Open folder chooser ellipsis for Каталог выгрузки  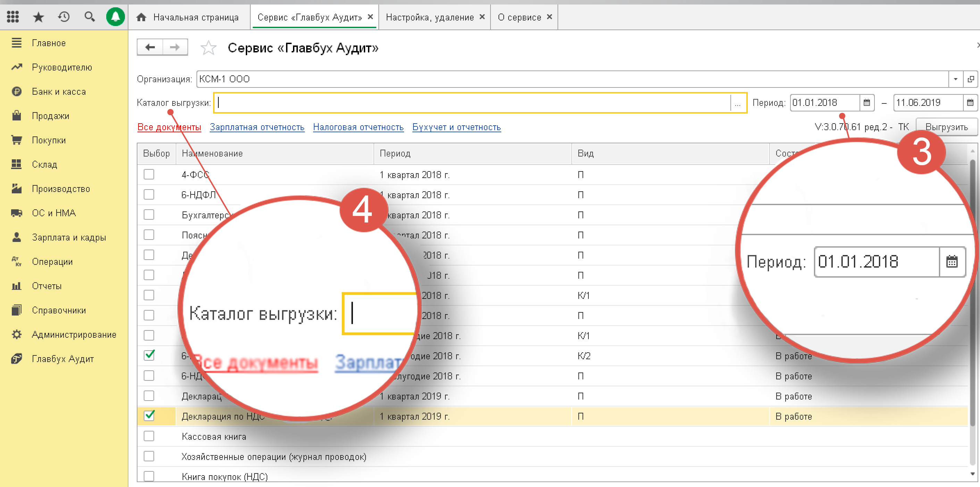pyautogui.click(x=738, y=103)
